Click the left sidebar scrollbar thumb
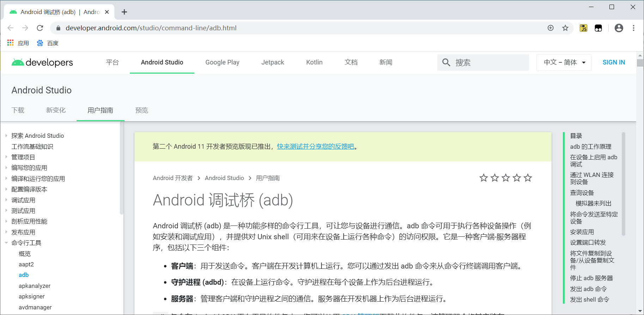 (122, 168)
